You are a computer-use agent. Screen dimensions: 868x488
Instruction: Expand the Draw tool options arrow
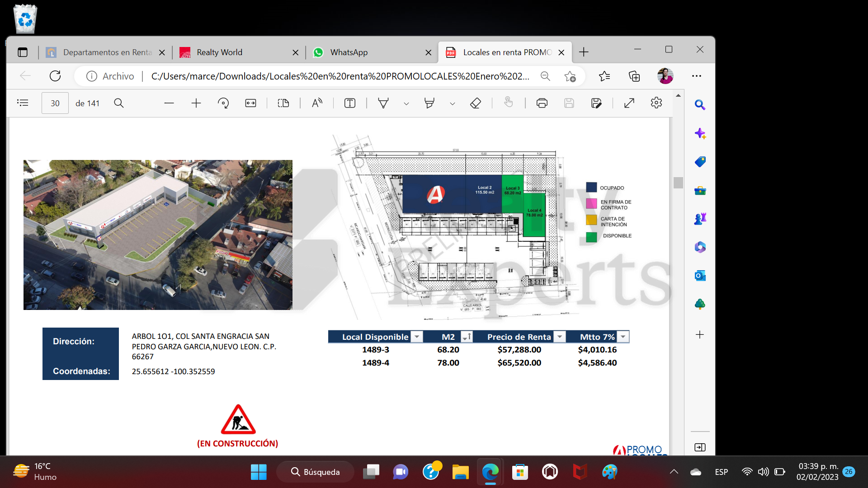(x=406, y=103)
